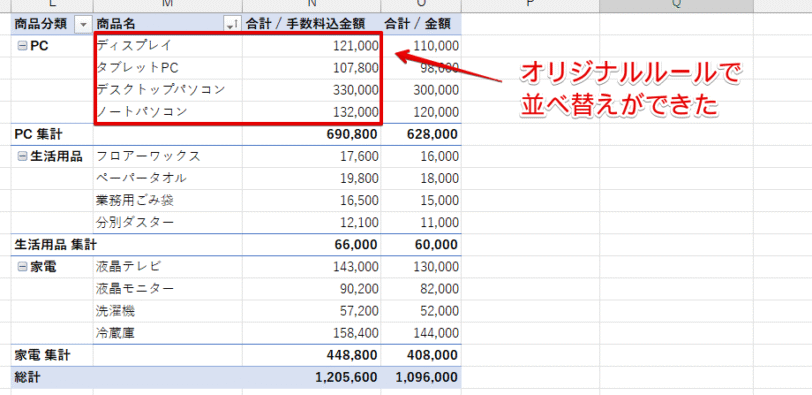Click the value 158,400

[x=356, y=333]
